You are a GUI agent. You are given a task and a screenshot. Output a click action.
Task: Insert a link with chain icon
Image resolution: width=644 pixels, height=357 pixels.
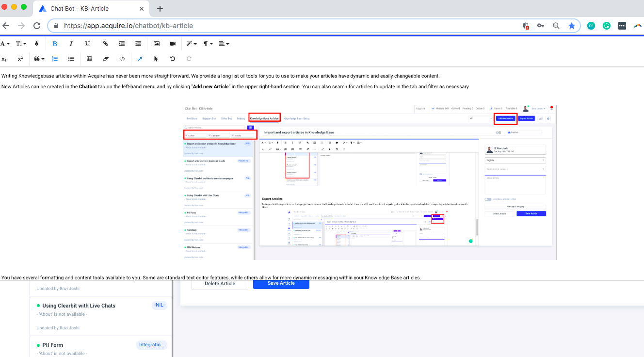pos(106,44)
